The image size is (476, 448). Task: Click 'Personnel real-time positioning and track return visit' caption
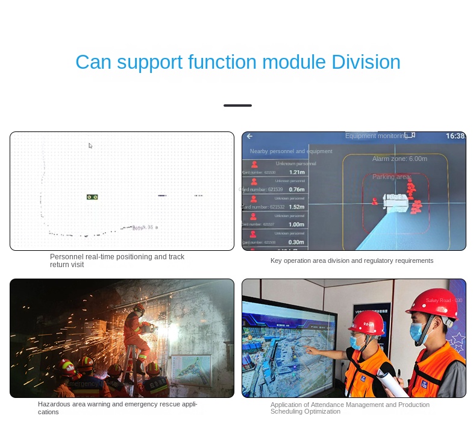click(117, 260)
